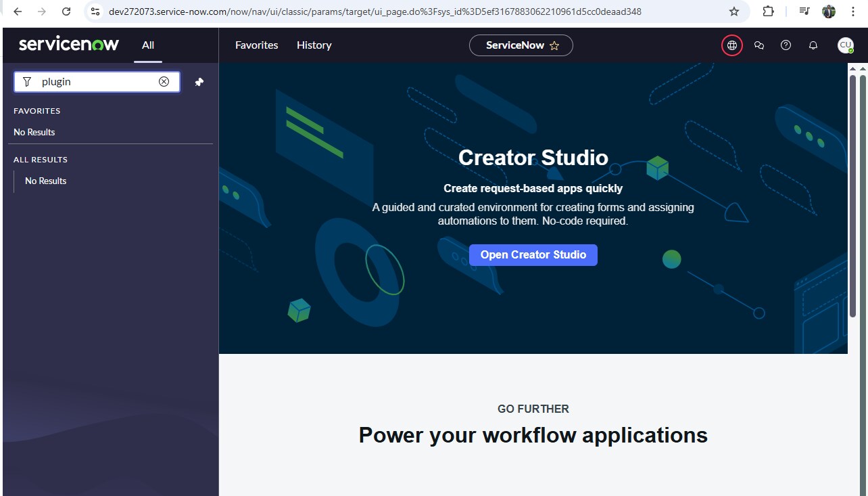Click 'Create request-based apps quickly' subtitle

pyautogui.click(x=533, y=188)
